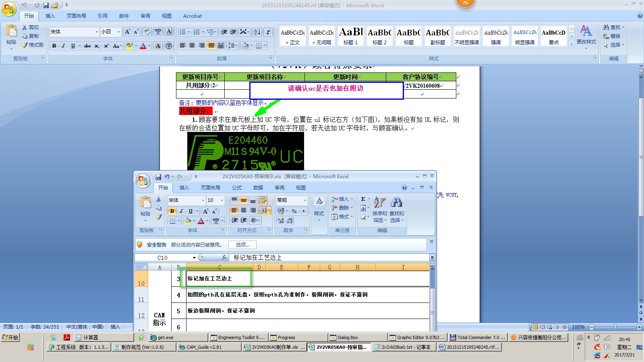This screenshot has height=362, width=644.
Task: Open Excel 公式 tab
Action: (x=237, y=188)
